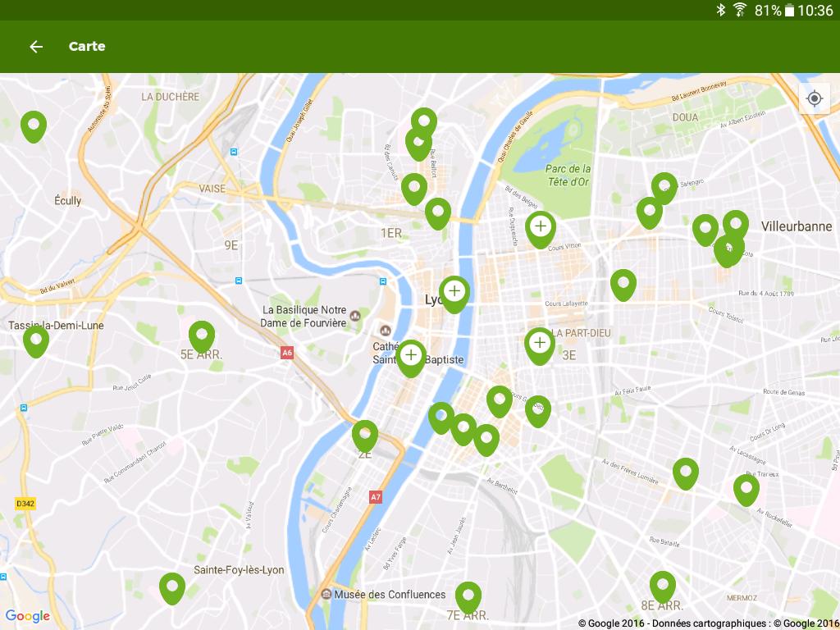840x630 pixels.
Task: Tap the clock showing 10:36
Action: (x=815, y=10)
